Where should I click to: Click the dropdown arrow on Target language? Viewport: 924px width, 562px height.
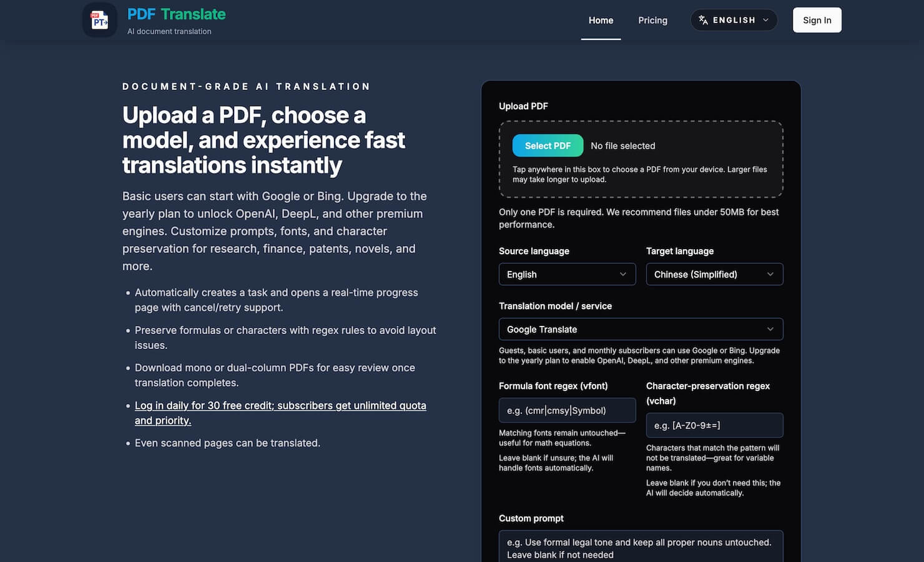click(x=770, y=274)
